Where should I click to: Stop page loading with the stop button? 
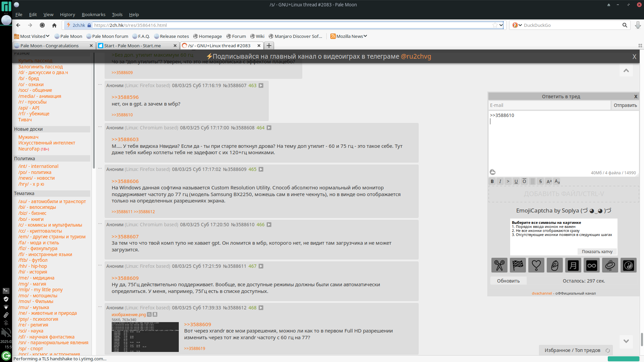[42, 25]
